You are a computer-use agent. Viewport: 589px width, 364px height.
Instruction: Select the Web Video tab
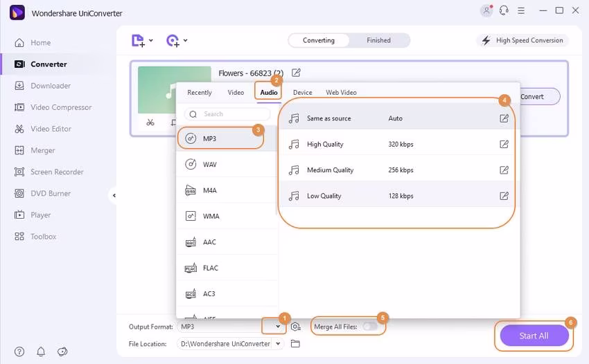(x=341, y=92)
